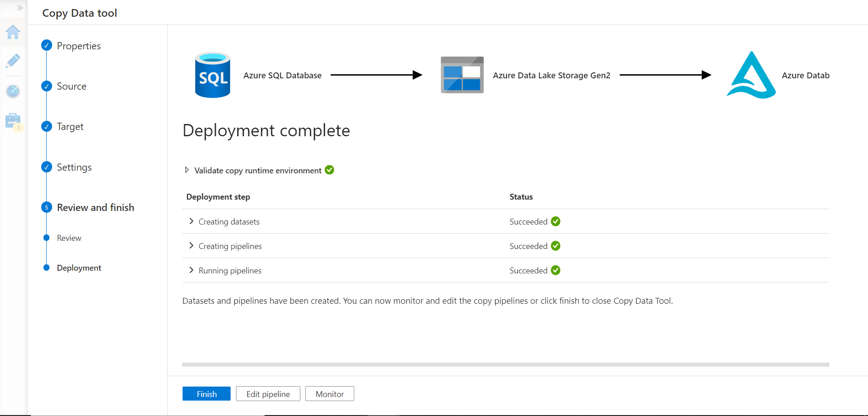Click the Finish button
The height and width of the screenshot is (416, 868).
click(x=206, y=393)
